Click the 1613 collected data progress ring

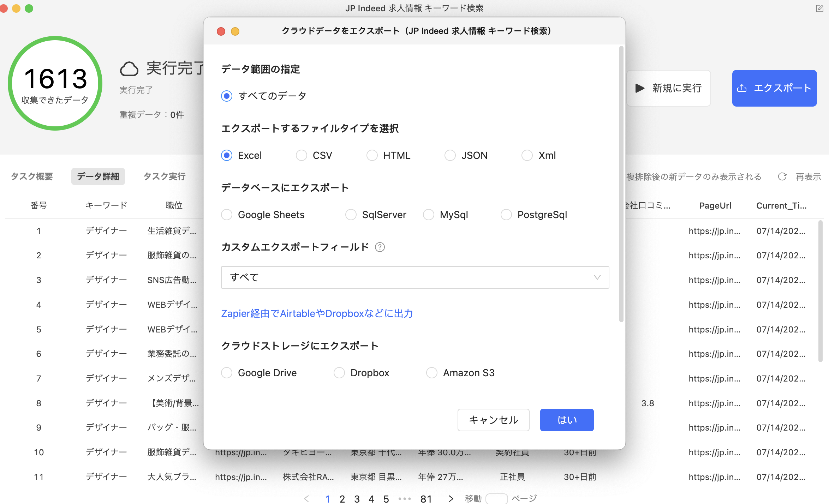tap(55, 83)
